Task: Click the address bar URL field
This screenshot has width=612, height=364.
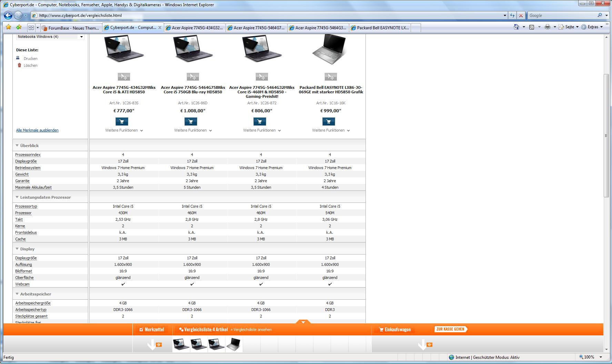Action: (269, 15)
